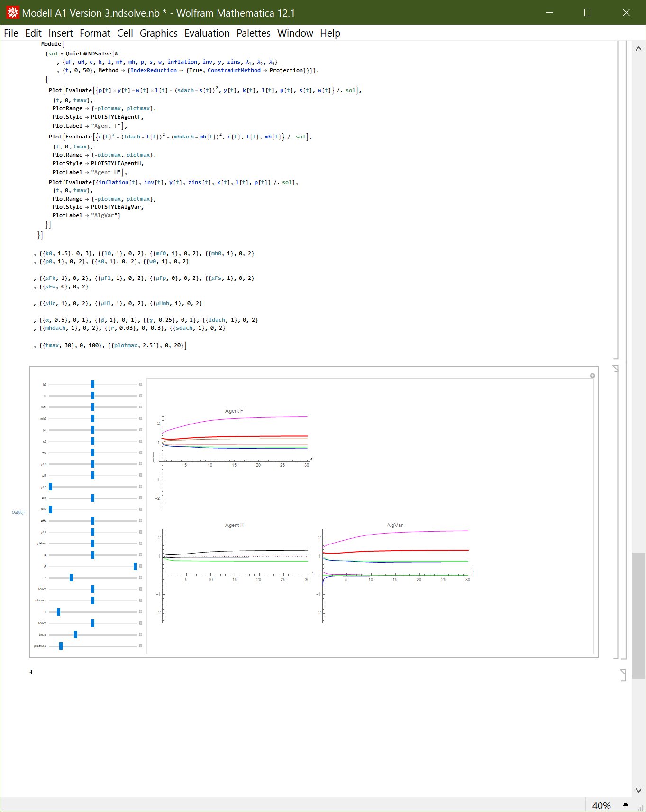Click the "Agent F" plot title
This screenshot has width=646, height=812.
click(234, 411)
